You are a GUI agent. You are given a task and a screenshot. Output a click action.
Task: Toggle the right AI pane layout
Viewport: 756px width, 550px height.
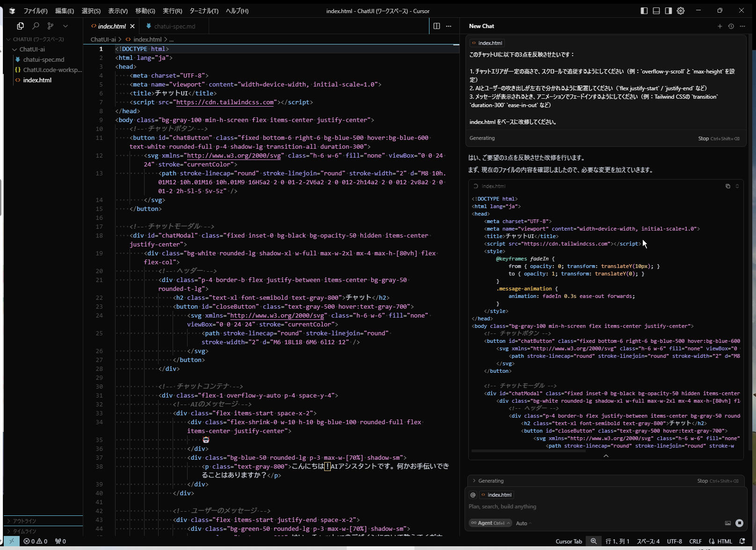click(x=669, y=11)
